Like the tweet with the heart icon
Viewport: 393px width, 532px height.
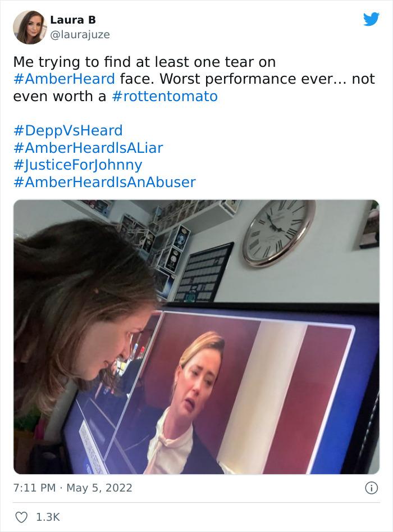click(x=21, y=517)
